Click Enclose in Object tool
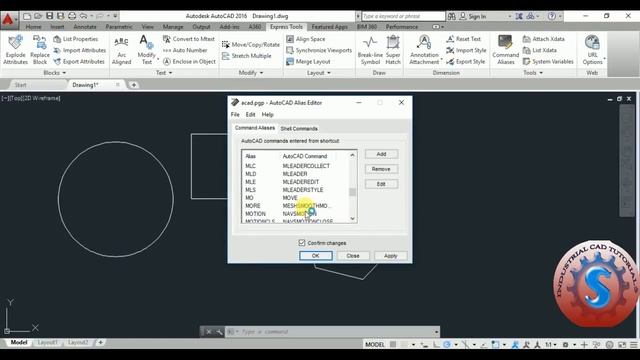Viewport: 640px width, 360px height. (x=189, y=62)
